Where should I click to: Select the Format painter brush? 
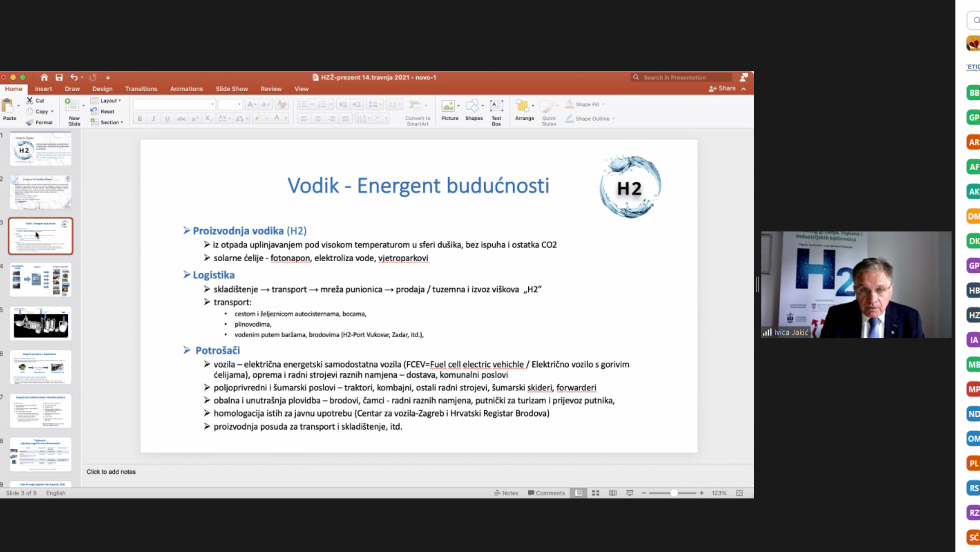click(x=39, y=123)
